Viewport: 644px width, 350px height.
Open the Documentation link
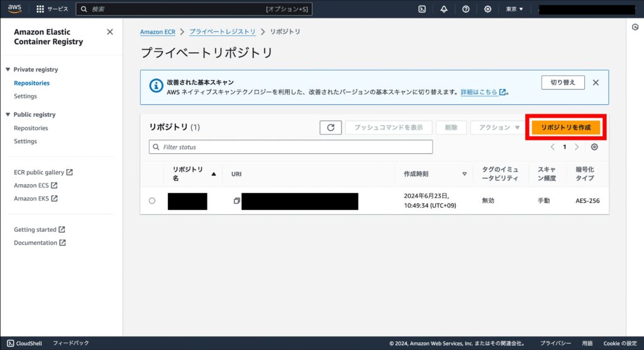click(x=40, y=243)
